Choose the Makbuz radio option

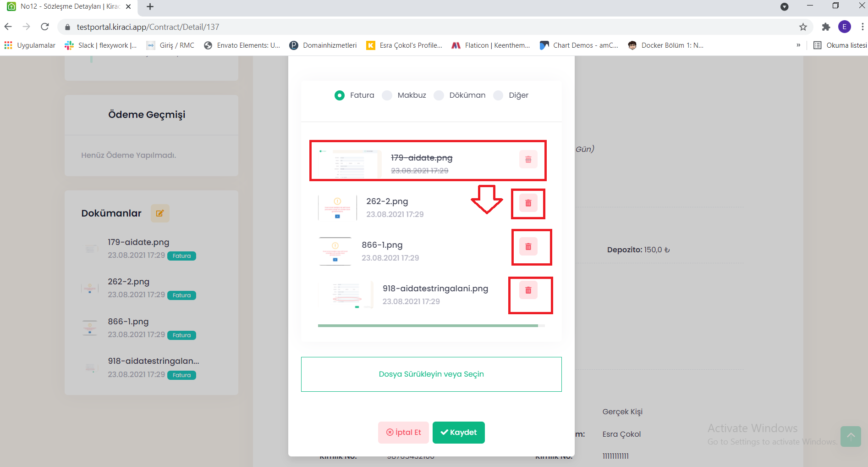click(x=387, y=95)
